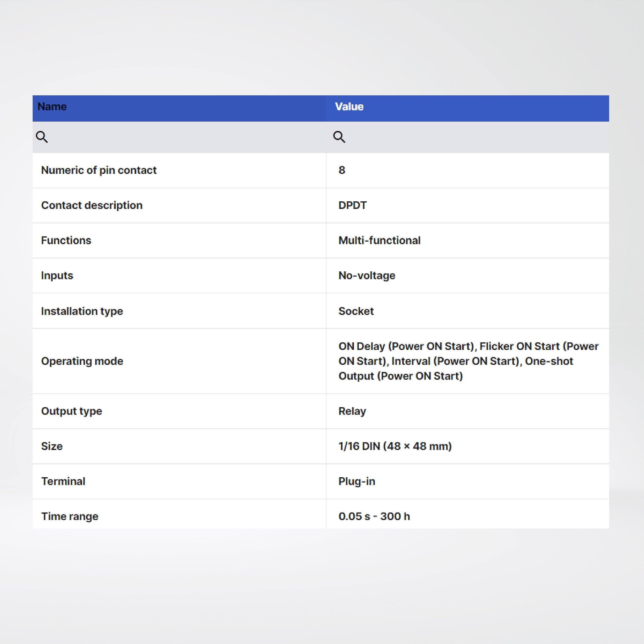The width and height of the screenshot is (644, 644).
Task: Click the search icon in Name column
Action: 42,137
